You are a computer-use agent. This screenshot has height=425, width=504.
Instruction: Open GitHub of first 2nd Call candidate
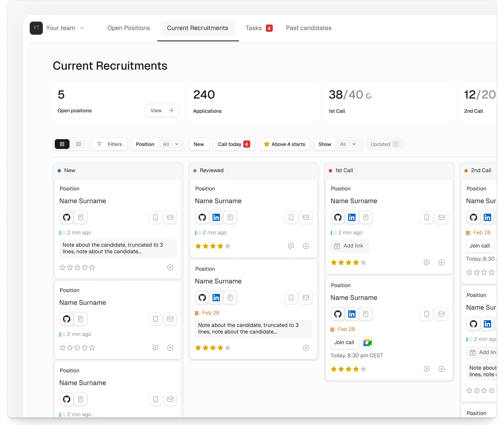tap(473, 217)
